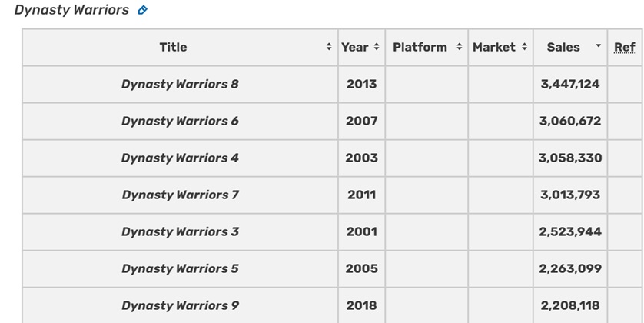Click the Market header label

(x=493, y=47)
